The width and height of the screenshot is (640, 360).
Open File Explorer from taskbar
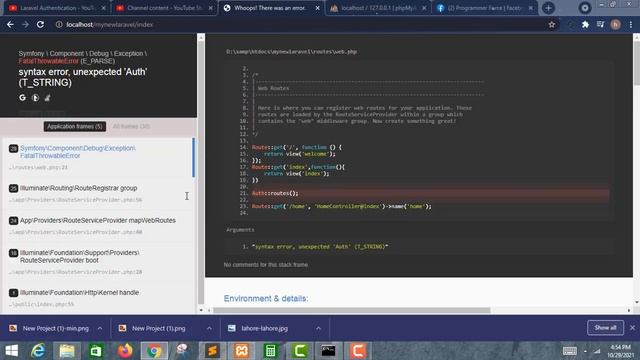[x=67, y=351]
